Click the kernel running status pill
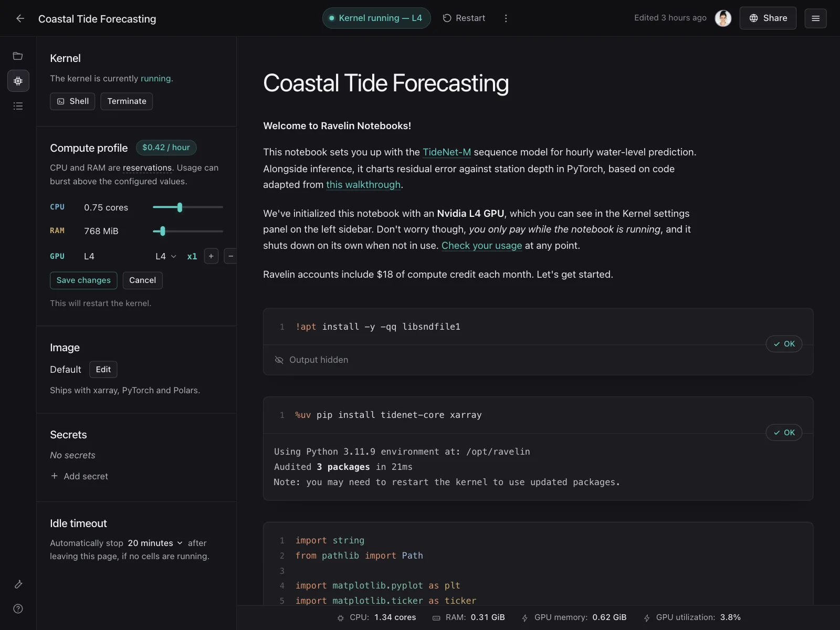This screenshot has height=630, width=840. click(376, 18)
